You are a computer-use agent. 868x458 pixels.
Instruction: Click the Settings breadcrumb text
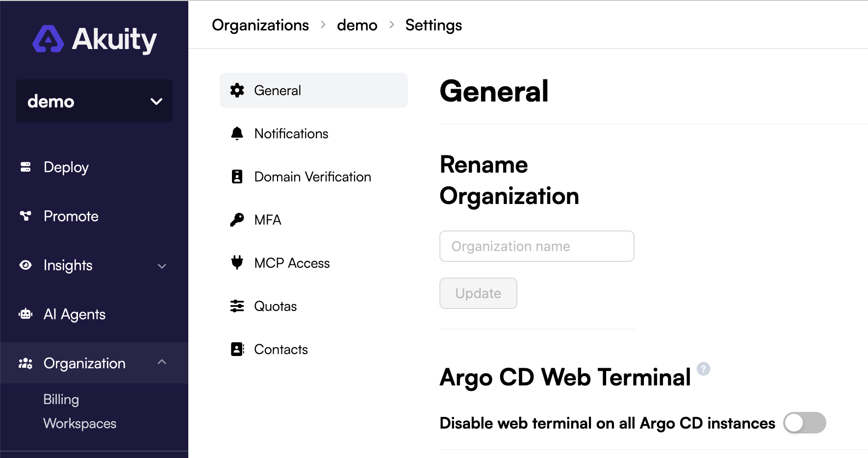pyautogui.click(x=434, y=25)
